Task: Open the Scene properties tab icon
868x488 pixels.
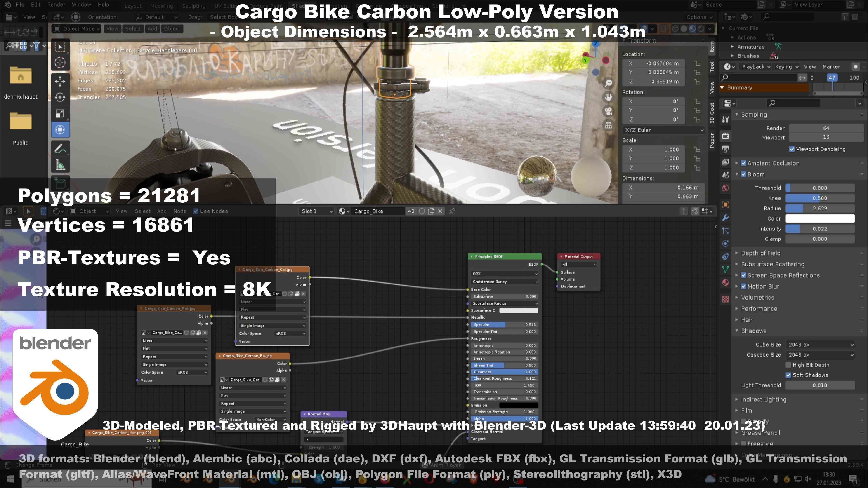Action: (x=725, y=175)
